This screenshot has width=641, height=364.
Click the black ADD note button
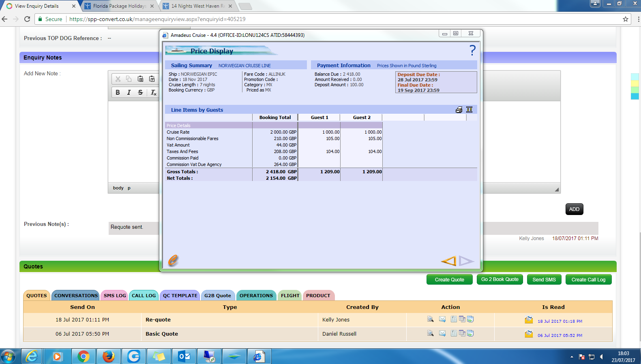(x=575, y=209)
